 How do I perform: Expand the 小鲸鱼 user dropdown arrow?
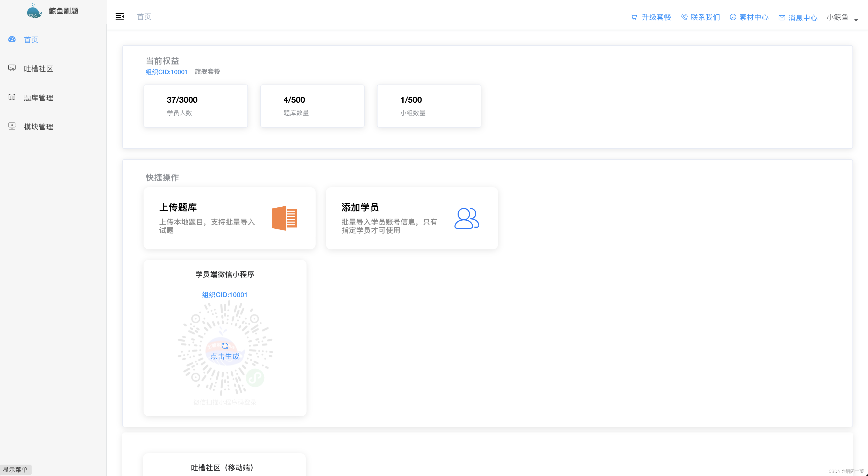pyautogui.click(x=856, y=20)
